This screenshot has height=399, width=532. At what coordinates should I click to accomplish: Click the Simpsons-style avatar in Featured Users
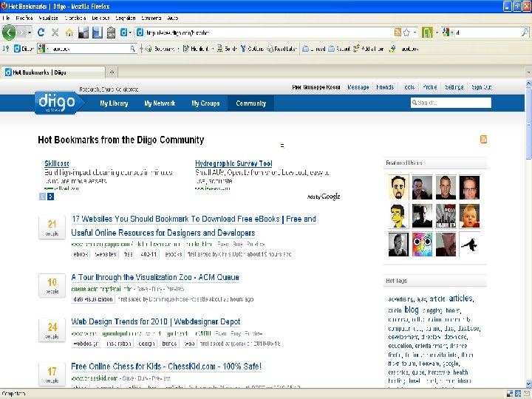point(398,216)
